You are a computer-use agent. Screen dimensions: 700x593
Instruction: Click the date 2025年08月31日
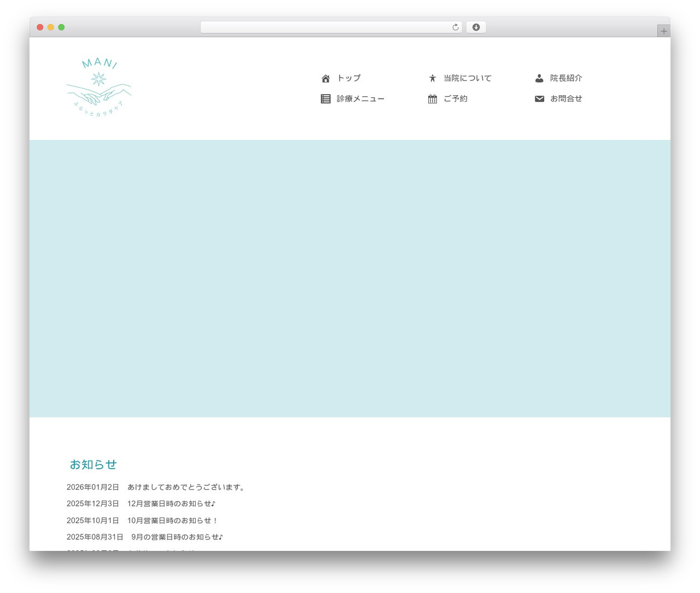[95, 537]
